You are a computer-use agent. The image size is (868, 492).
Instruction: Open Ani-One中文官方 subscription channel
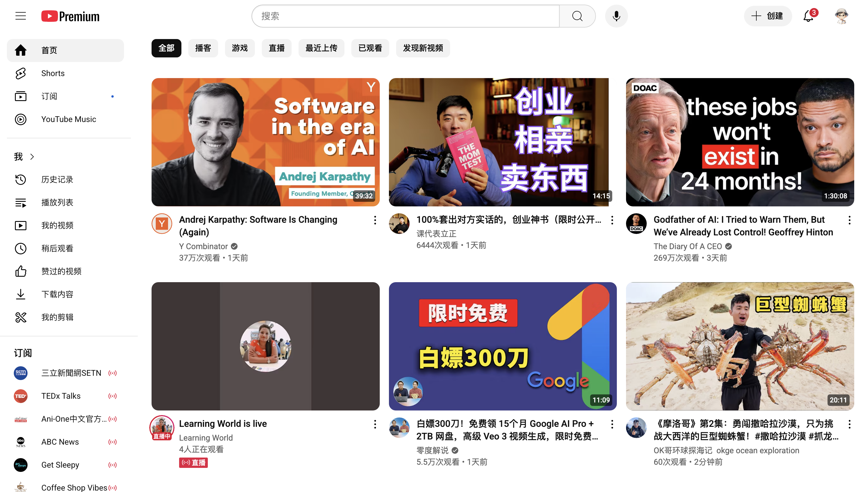[x=65, y=419]
